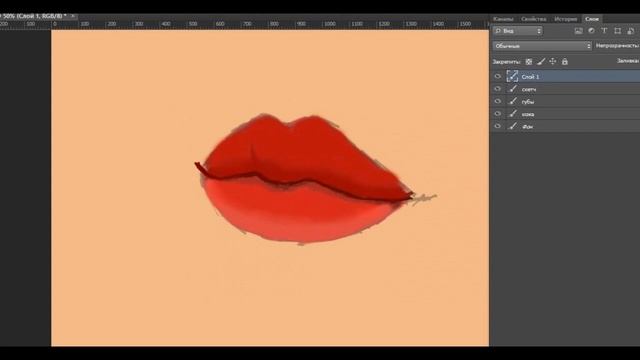This screenshot has height=360, width=640.
Task: Open the layer filter type dropdown Вид
Action: pyautogui.click(x=518, y=31)
